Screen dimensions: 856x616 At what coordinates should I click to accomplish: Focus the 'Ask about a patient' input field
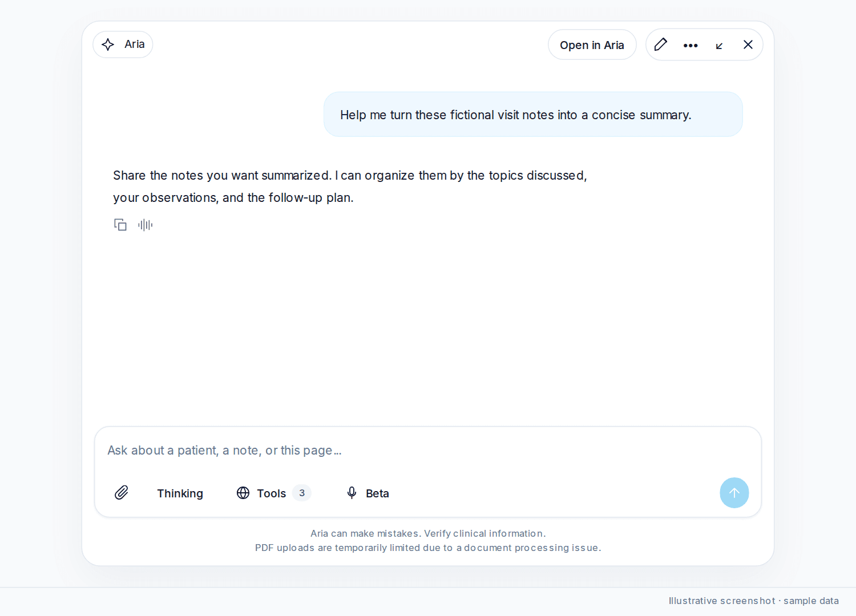point(428,451)
